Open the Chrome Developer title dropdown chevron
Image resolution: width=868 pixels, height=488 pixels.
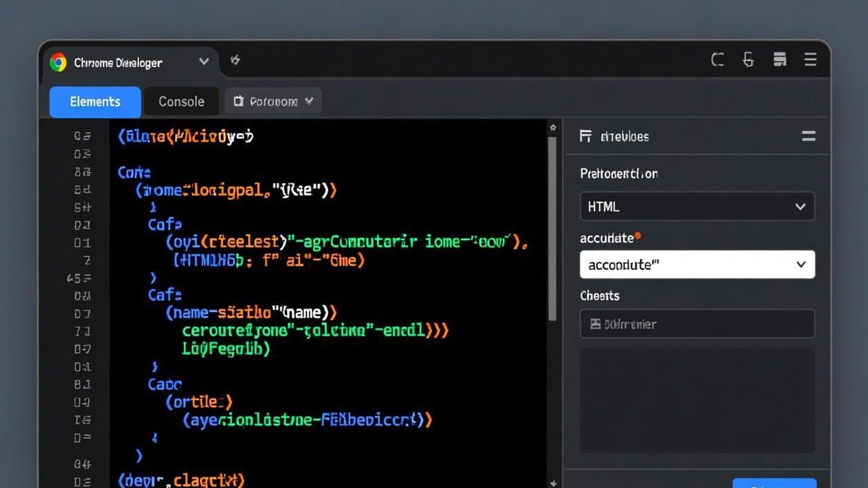point(203,62)
